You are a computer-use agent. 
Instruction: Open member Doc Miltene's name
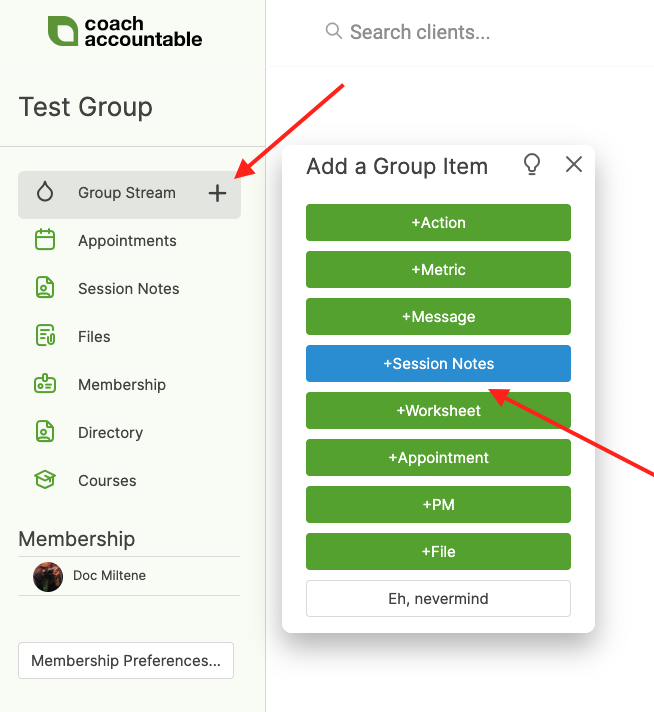(x=109, y=575)
